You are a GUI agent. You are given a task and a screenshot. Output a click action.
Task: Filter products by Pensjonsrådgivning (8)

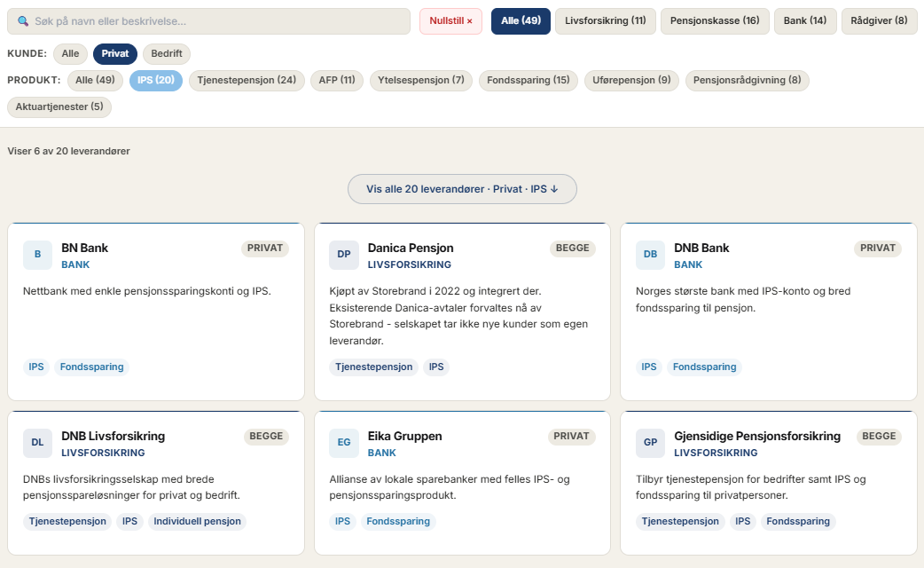747,80
